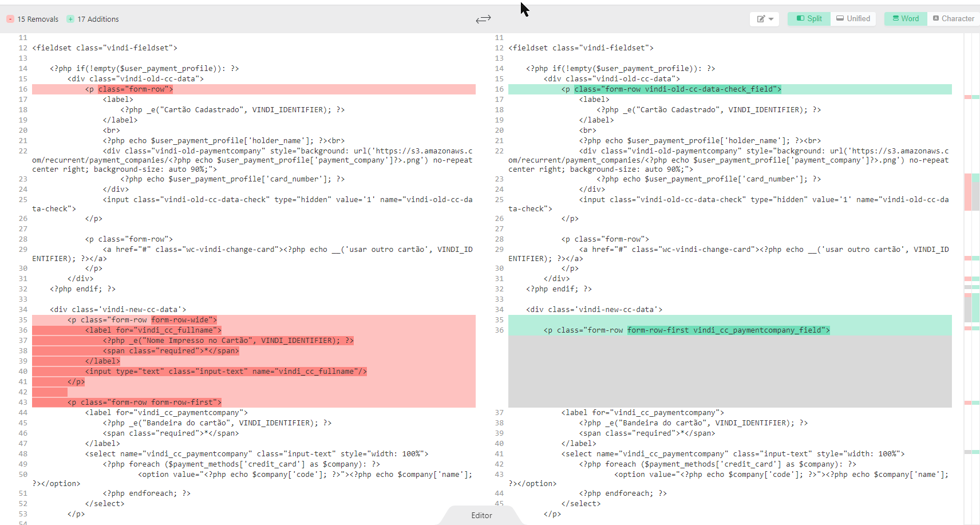Click left pane card_number echo line

point(232,179)
